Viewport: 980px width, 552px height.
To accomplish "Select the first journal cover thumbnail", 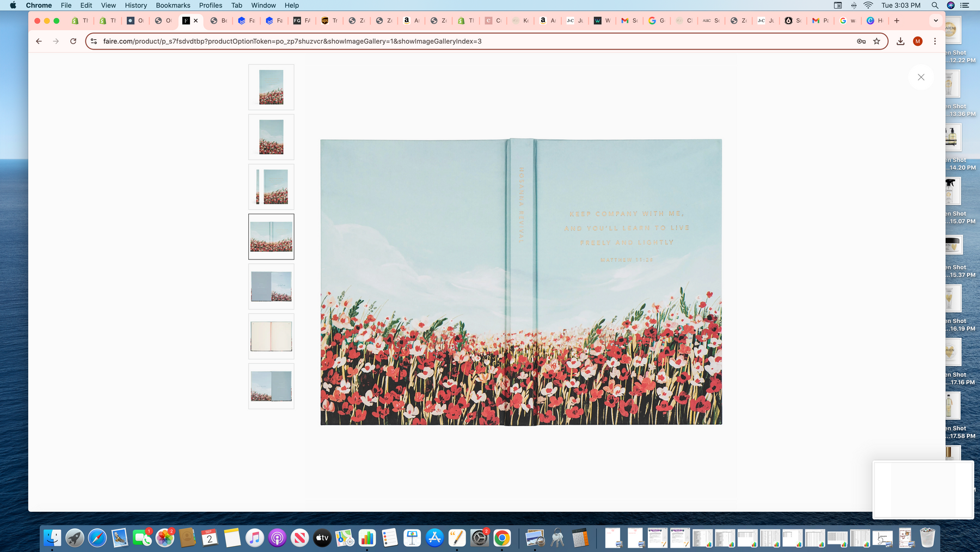I will click(x=271, y=87).
